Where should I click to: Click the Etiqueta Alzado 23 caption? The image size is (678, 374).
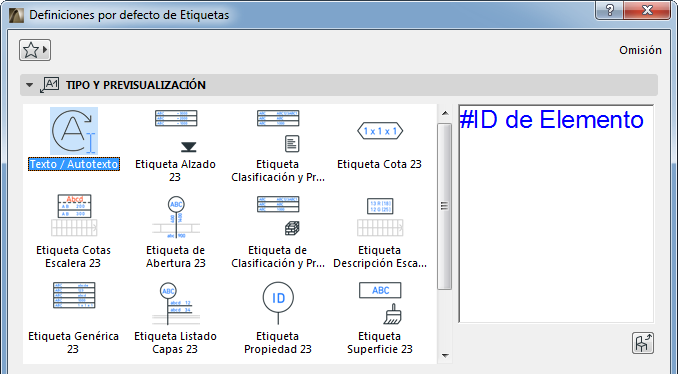pyautogui.click(x=175, y=171)
